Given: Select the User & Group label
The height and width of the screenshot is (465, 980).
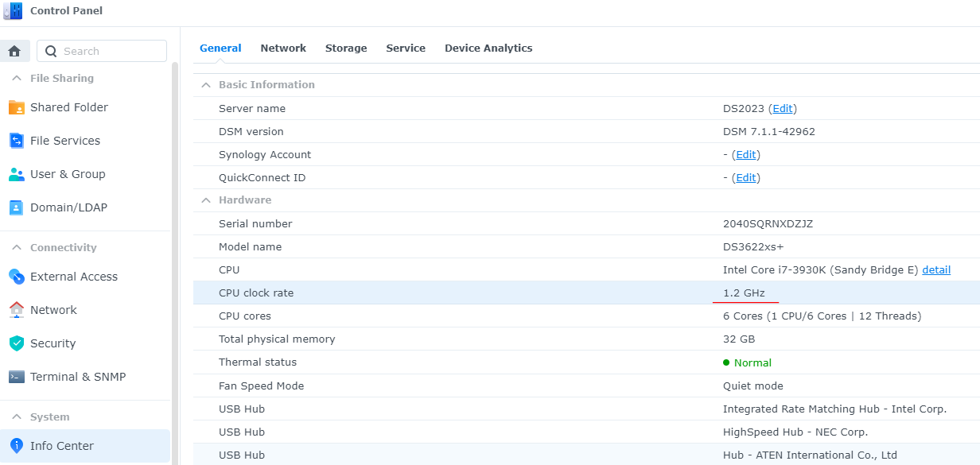Looking at the screenshot, I should [x=68, y=174].
